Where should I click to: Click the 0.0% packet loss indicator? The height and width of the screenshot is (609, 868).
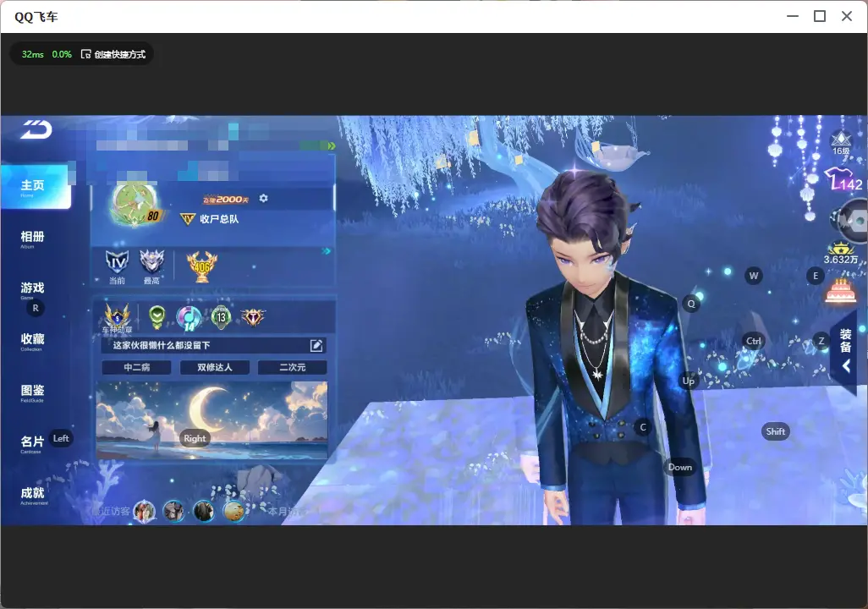coord(62,54)
